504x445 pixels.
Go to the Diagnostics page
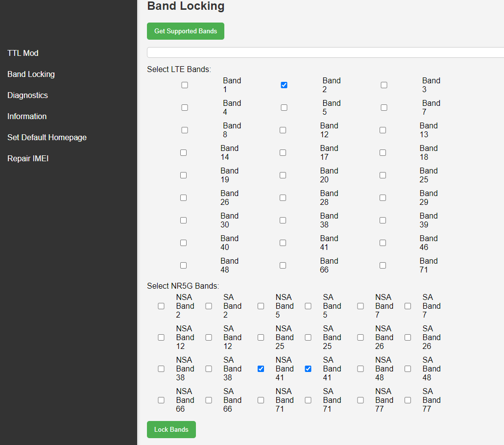tap(27, 95)
